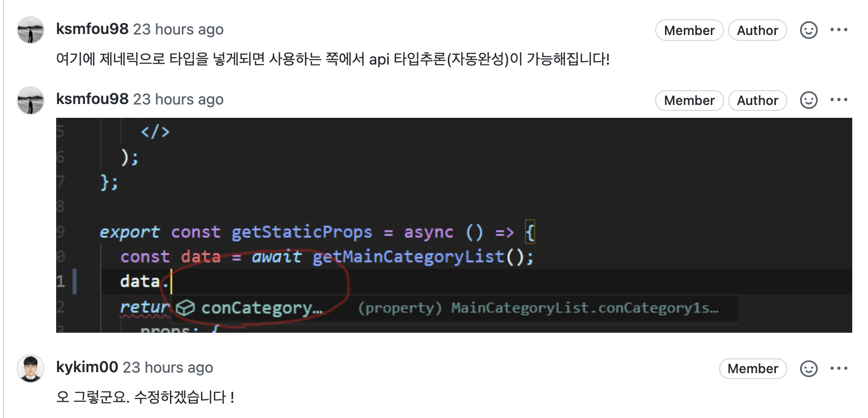Click ksmfou98's avatar beside the 제네릭 text comment
This screenshot has width=868, height=418.
coord(31,30)
